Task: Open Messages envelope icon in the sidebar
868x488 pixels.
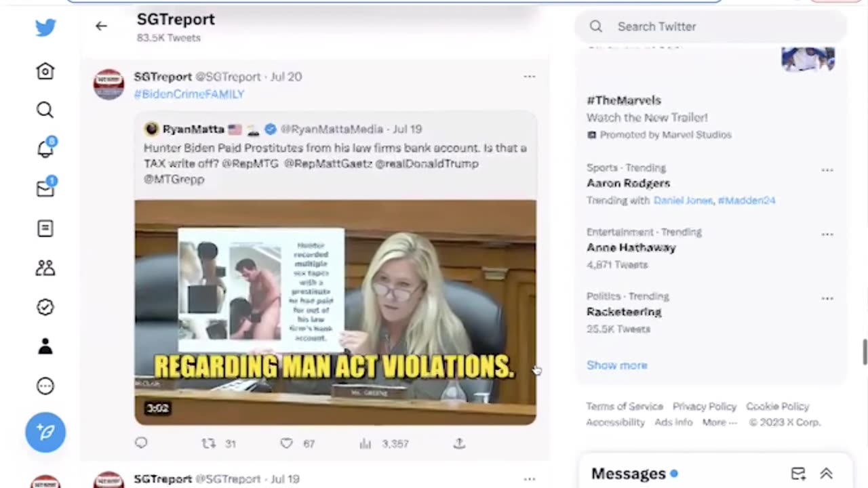Action: coord(45,188)
